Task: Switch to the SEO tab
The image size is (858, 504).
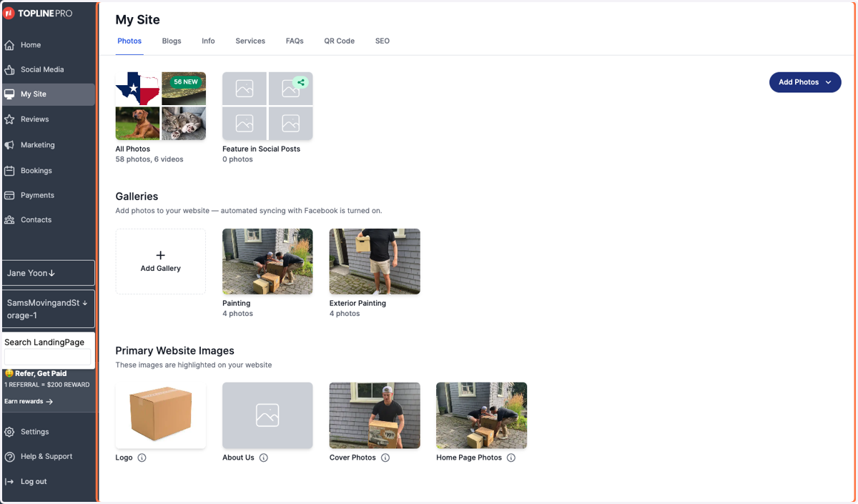Action: (x=383, y=41)
